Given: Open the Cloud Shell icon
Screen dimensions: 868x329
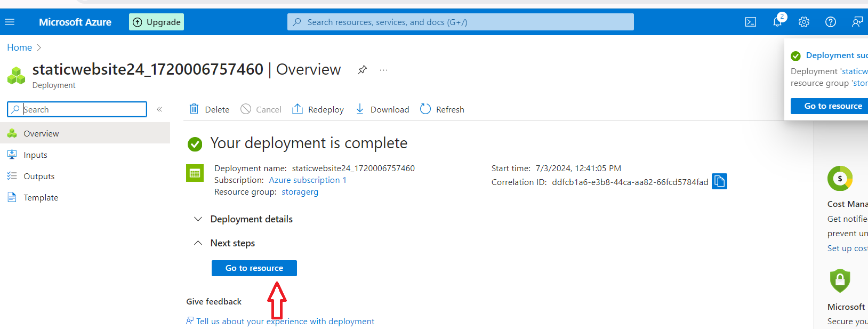Looking at the screenshot, I should point(751,22).
